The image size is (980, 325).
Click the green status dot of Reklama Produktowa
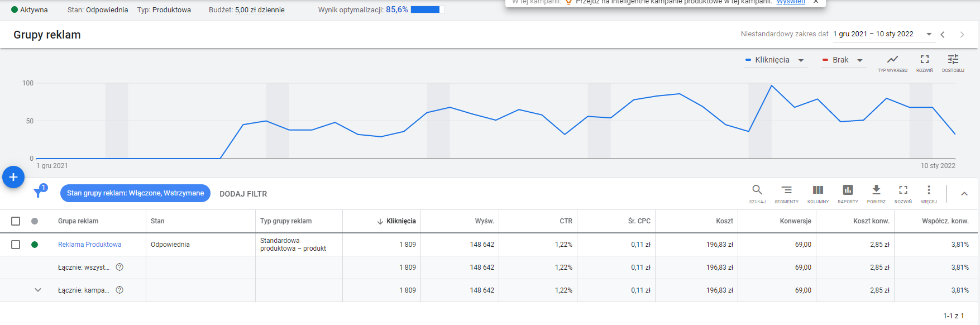(35, 245)
